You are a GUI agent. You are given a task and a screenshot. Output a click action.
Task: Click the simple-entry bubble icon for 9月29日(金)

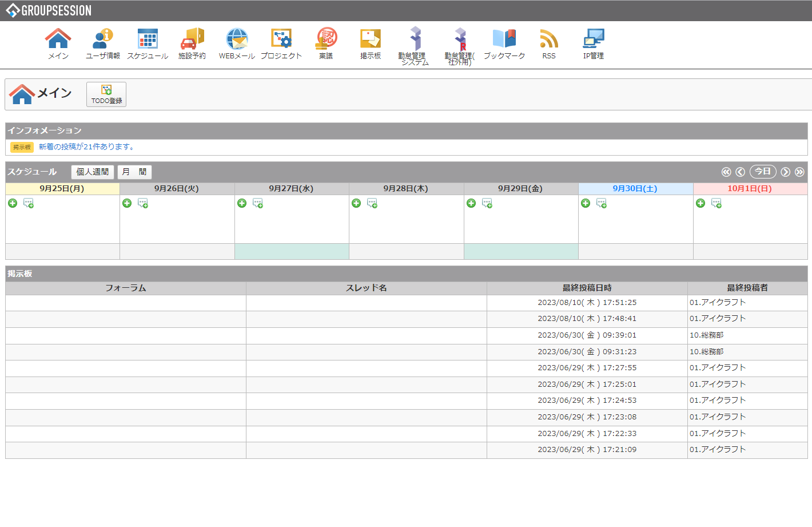pyautogui.click(x=487, y=203)
